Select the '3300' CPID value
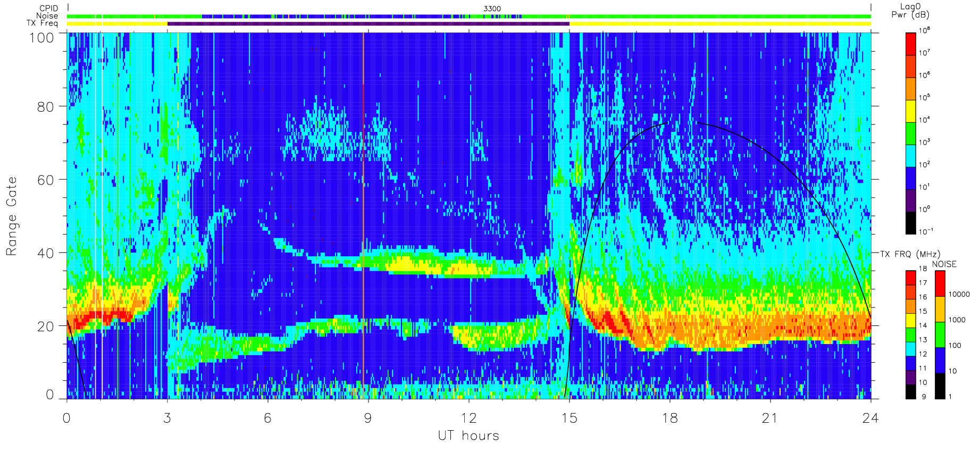Image resolution: width=980 pixels, height=452 pixels. [492, 9]
